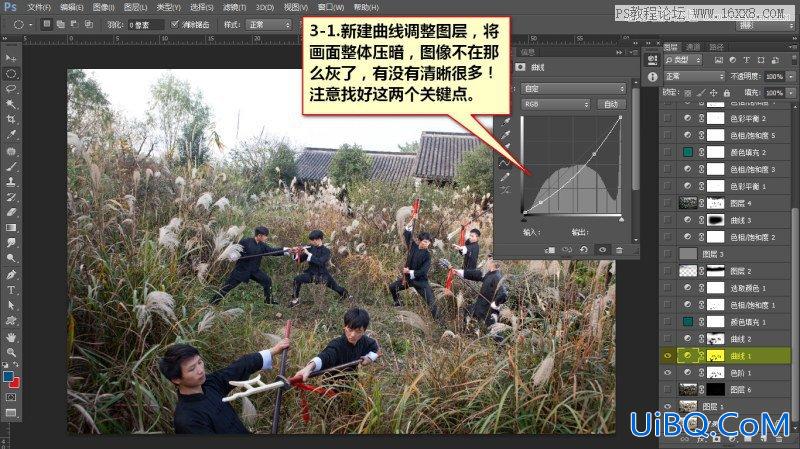Select the Dodge tool
Screen dimensions: 800x449
click(x=11, y=259)
